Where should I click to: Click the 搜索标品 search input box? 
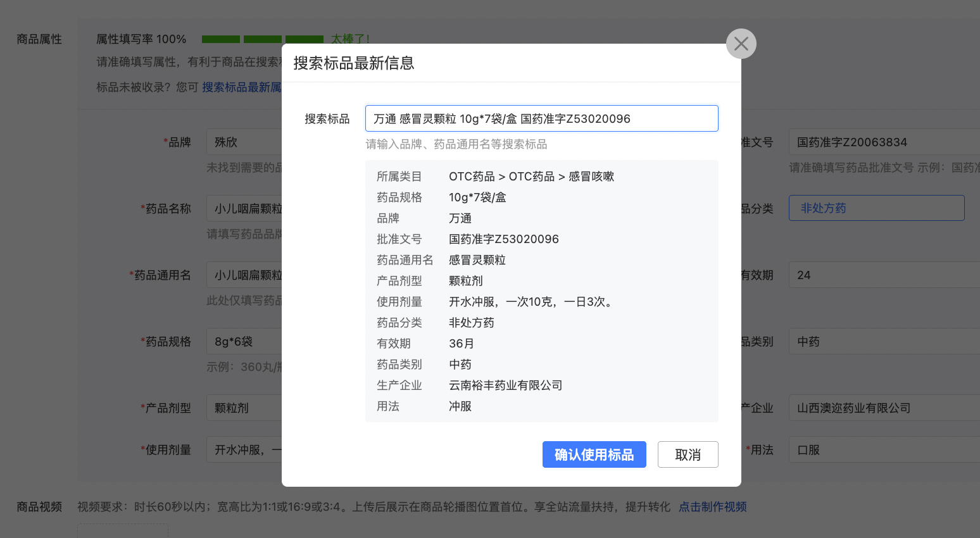point(542,118)
